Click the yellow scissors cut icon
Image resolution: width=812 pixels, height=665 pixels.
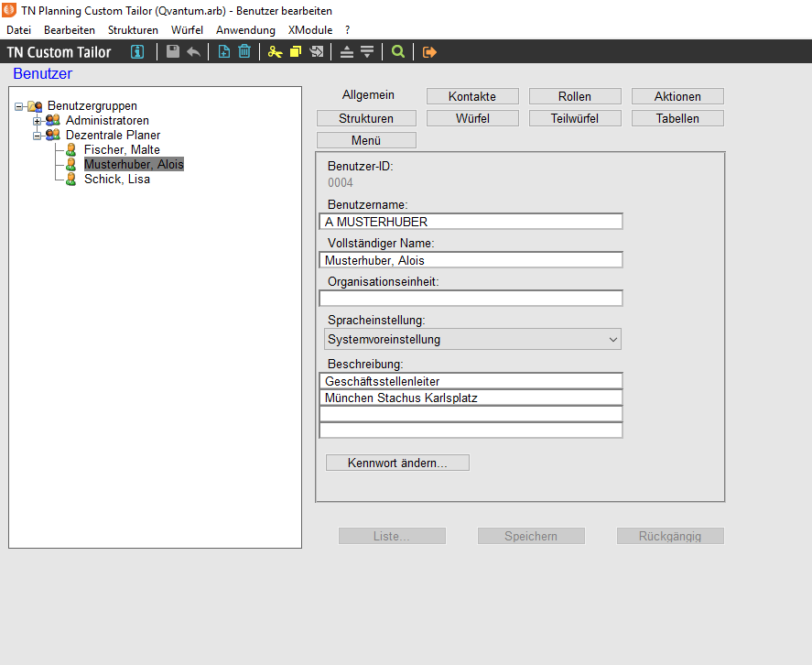pyautogui.click(x=275, y=52)
